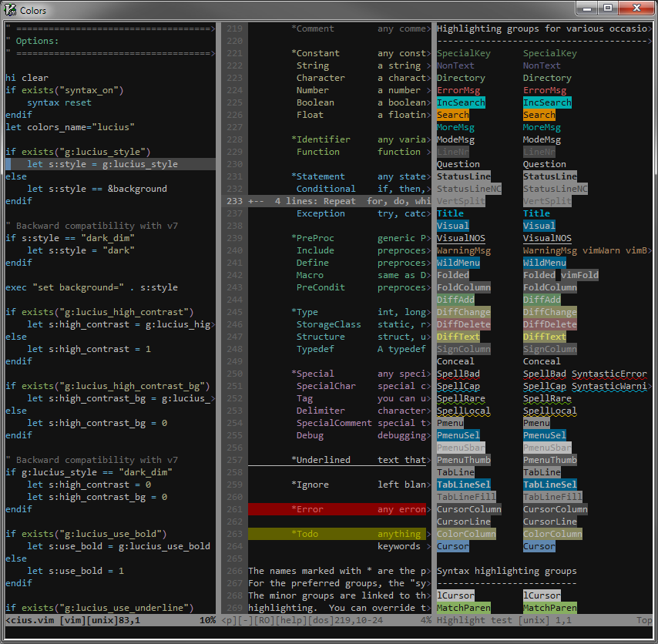Viewport: 658px width, 644px height.
Task: Click the red *Error highlighted row
Action: (x=336, y=509)
